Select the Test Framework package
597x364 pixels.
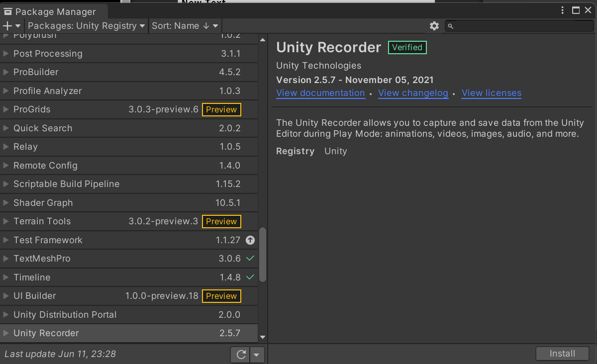pos(129,240)
